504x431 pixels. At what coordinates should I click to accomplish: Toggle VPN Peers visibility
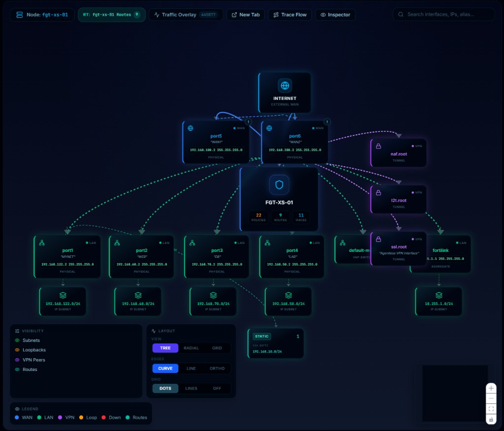pyautogui.click(x=30, y=360)
